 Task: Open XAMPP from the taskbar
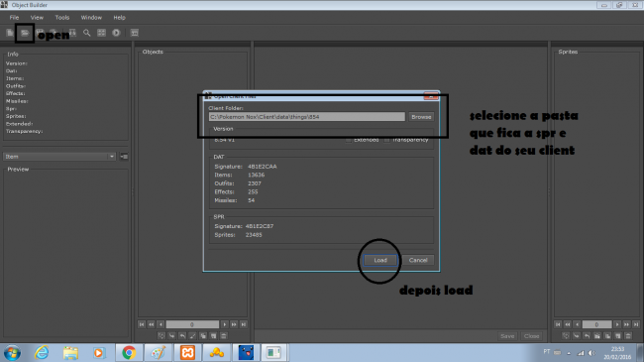click(187, 352)
